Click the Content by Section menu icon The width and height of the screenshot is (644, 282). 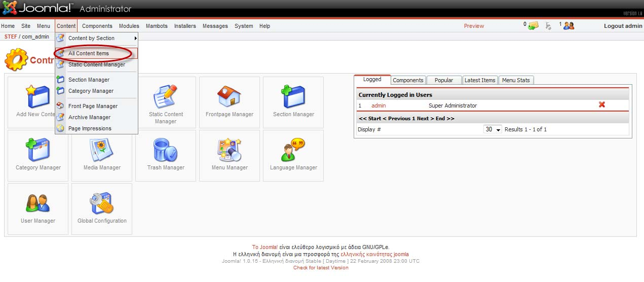coord(60,38)
